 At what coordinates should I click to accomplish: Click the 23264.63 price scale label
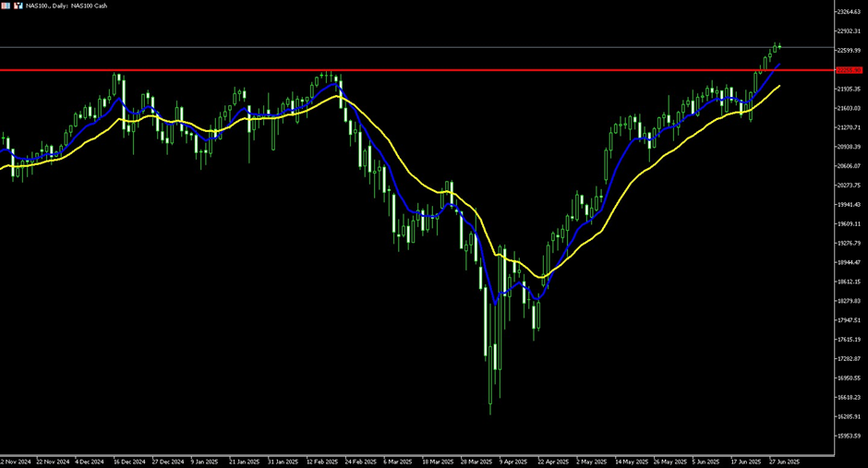pyautogui.click(x=849, y=12)
